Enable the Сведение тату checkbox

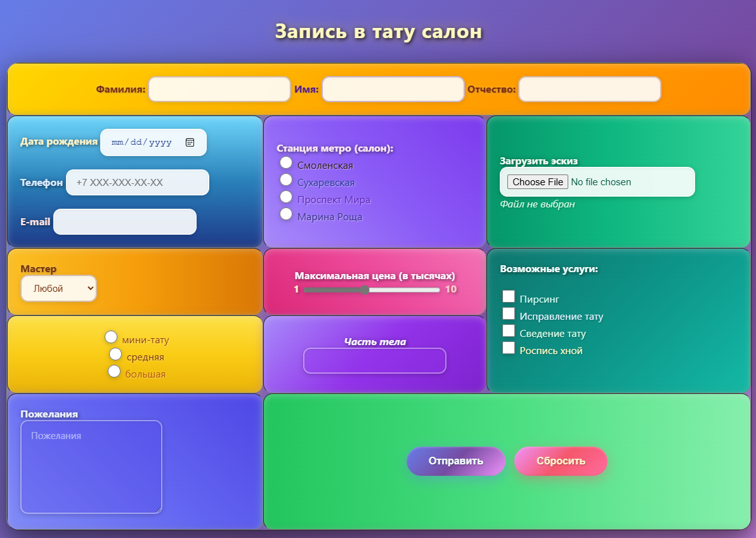tap(509, 331)
